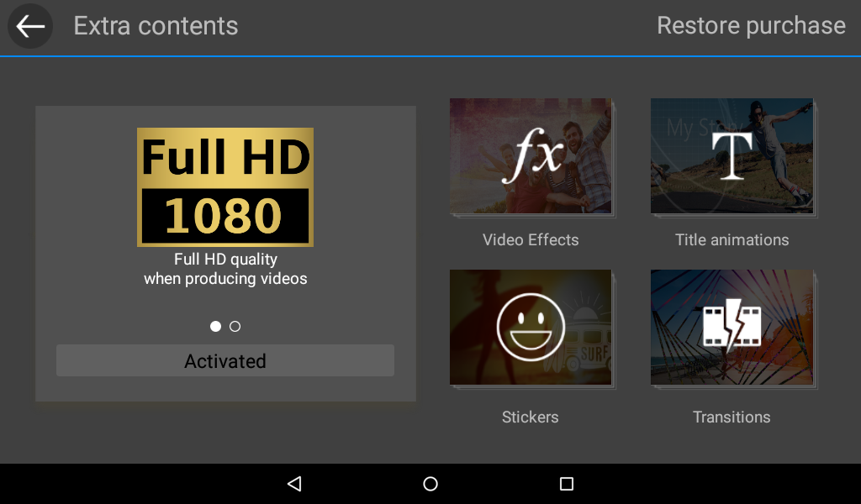The height and width of the screenshot is (504, 861).
Task: Tap the Full HD 1080 banner image
Action: [225, 187]
